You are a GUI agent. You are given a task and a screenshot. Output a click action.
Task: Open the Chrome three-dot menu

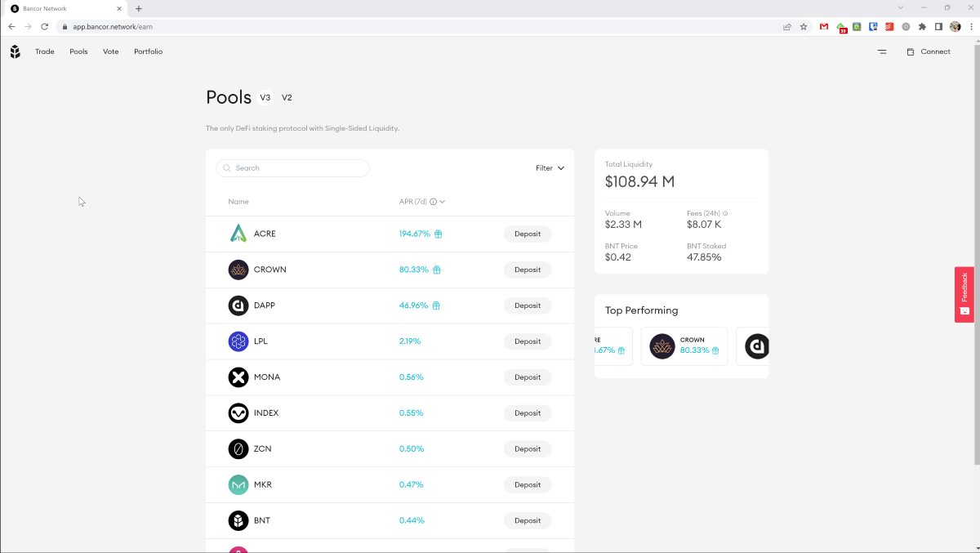[971, 27]
